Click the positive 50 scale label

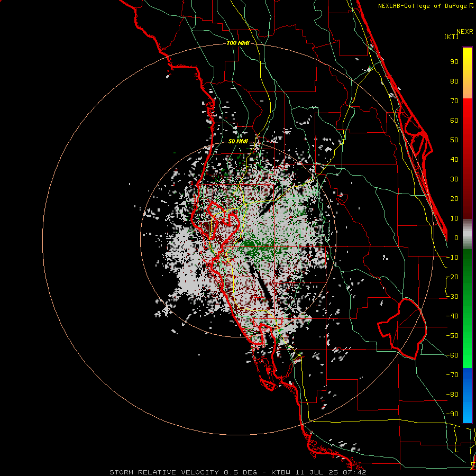[x=454, y=140]
